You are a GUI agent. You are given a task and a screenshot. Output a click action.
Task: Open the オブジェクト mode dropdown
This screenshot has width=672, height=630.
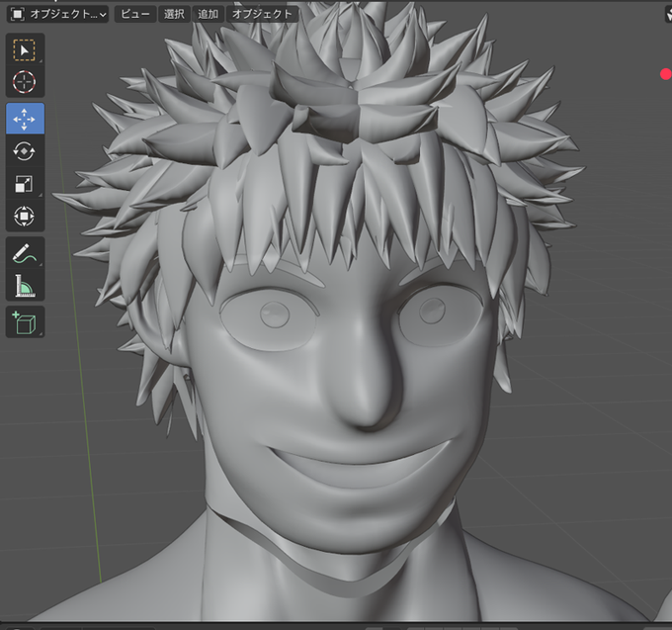(x=58, y=14)
